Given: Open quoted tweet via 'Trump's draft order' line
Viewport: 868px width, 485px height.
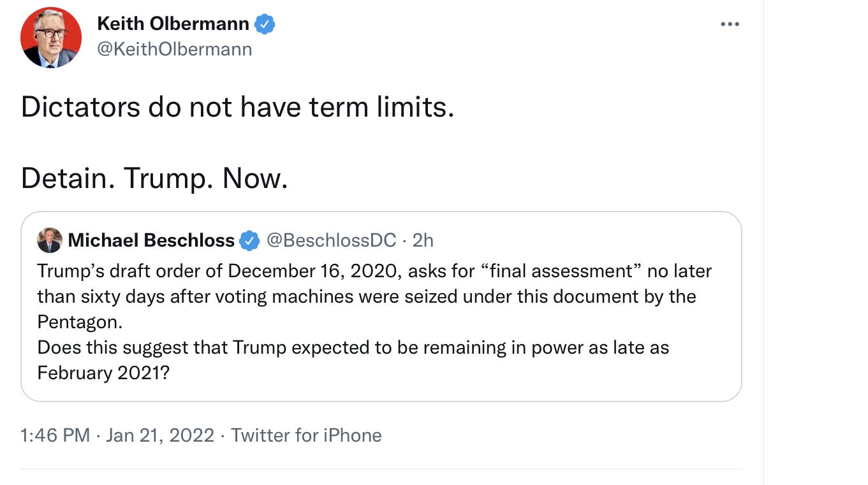Looking at the screenshot, I should (374, 271).
